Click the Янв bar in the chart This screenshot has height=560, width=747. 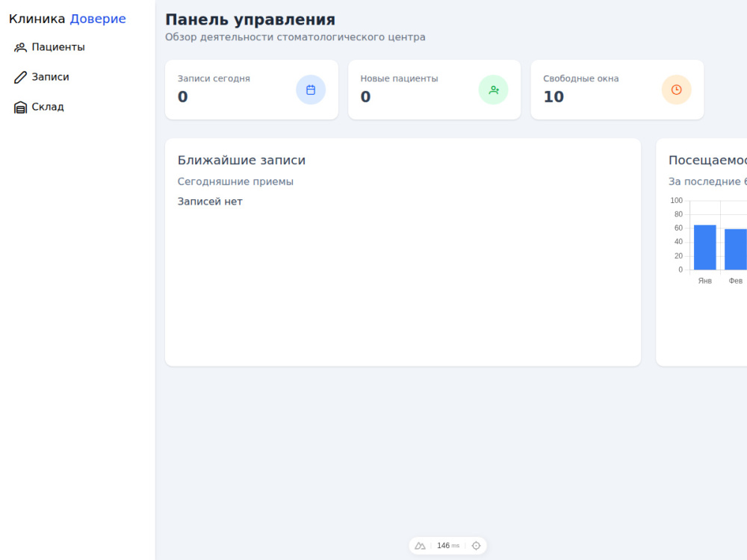tap(705, 247)
